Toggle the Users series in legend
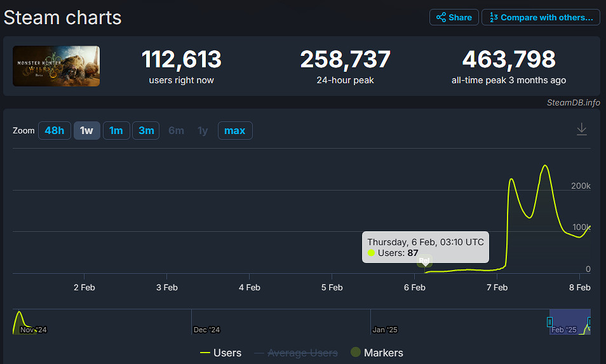 click(220, 353)
